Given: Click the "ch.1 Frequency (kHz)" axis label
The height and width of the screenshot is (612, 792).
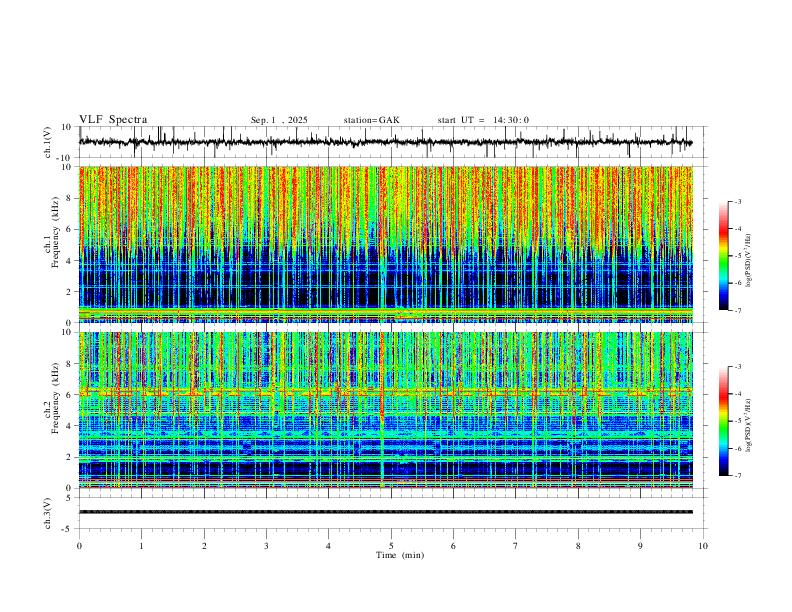Looking at the screenshot, I should click(51, 231).
